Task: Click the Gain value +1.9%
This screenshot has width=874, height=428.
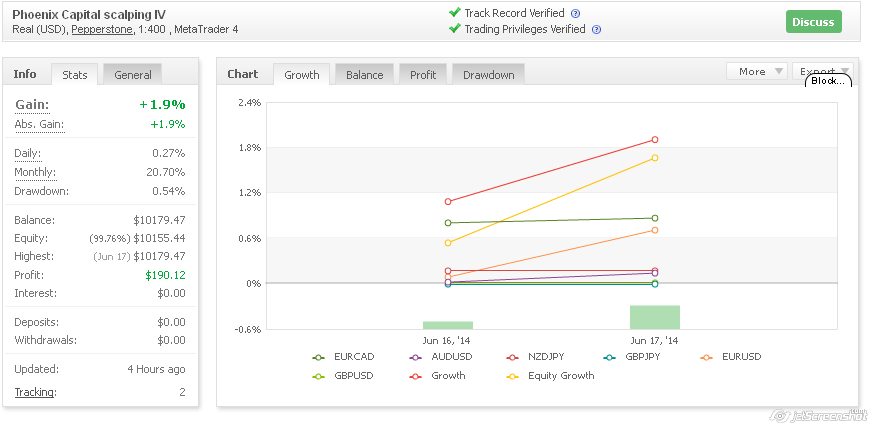Action: pyautogui.click(x=162, y=105)
